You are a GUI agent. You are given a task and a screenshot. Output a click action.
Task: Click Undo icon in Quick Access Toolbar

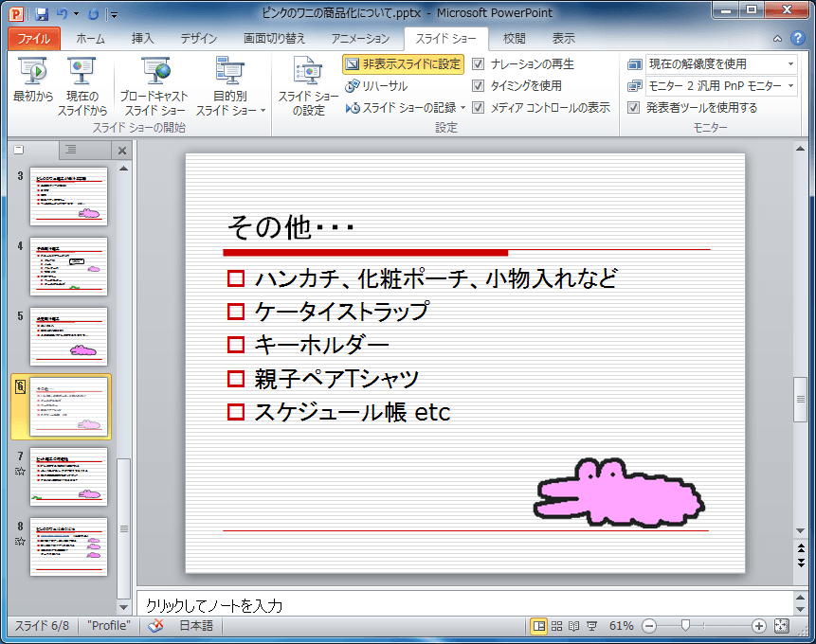pyautogui.click(x=62, y=13)
